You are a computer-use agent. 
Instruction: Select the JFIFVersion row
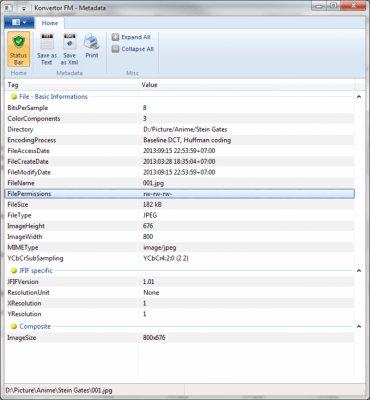coord(179,282)
